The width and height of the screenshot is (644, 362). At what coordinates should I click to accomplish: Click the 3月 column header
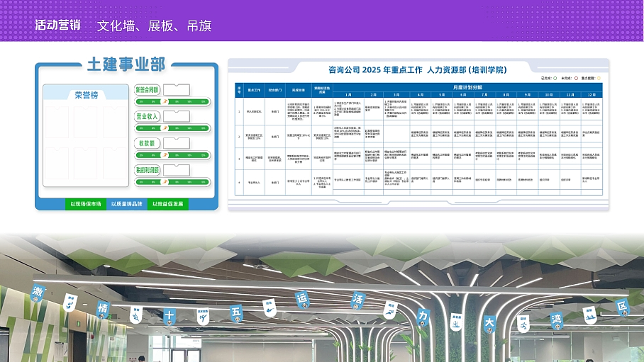pos(396,95)
